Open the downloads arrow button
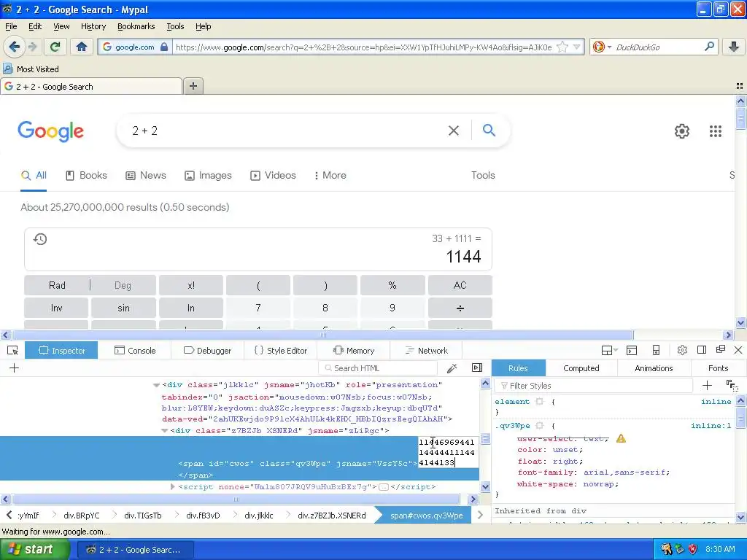This screenshot has width=747, height=560. [734, 47]
